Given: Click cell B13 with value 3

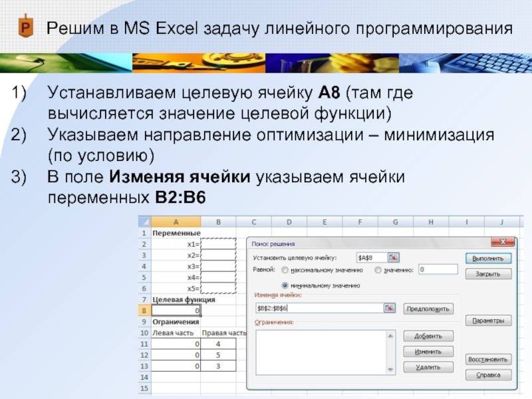Looking at the screenshot, I should (219, 366).
